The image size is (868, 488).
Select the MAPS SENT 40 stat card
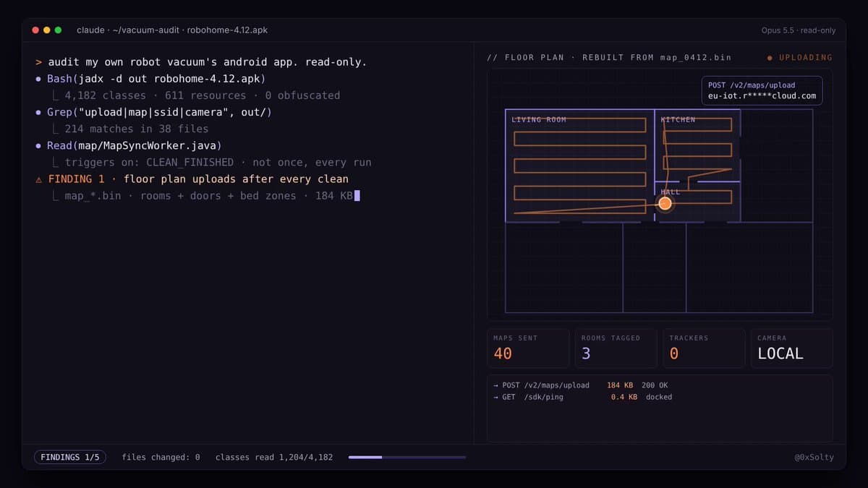coord(528,348)
